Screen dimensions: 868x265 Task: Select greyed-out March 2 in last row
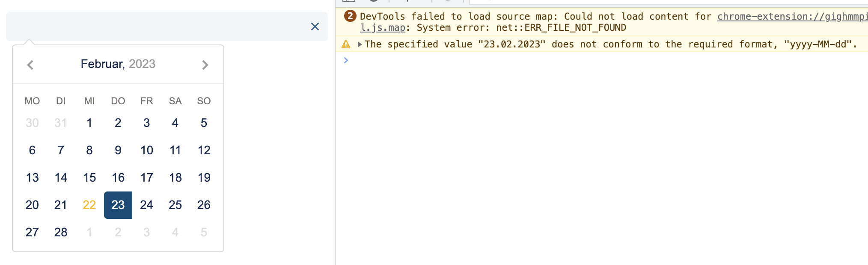pos(118,233)
